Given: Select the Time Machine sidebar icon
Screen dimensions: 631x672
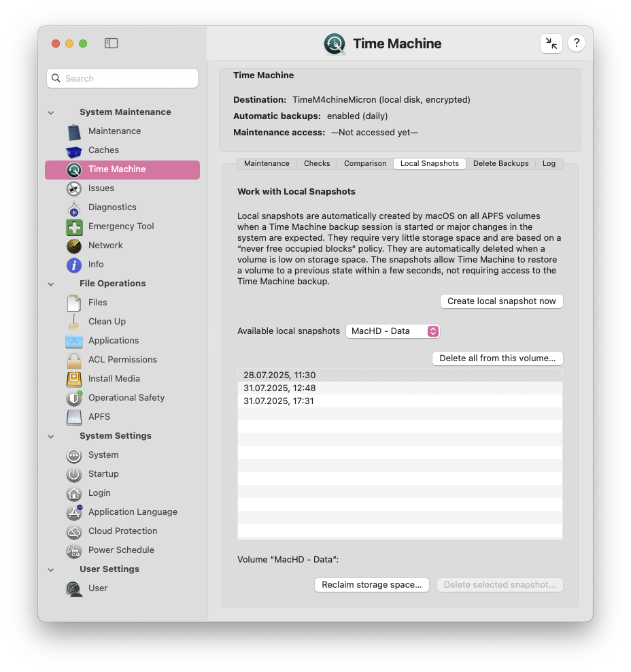Looking at the screenshot, I should [74, 170].
